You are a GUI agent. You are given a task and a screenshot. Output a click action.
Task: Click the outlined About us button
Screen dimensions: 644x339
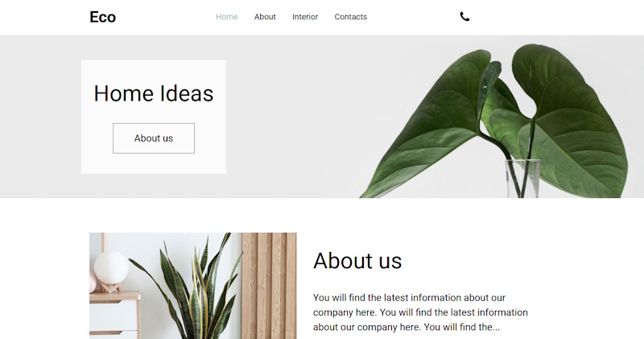click(154, 138)
